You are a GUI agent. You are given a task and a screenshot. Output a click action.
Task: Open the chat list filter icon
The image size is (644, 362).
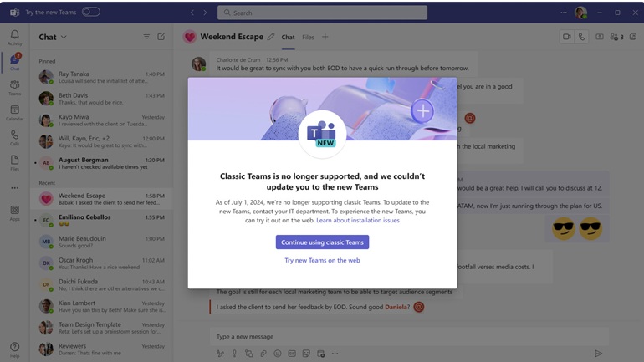[x=146, y=37]
